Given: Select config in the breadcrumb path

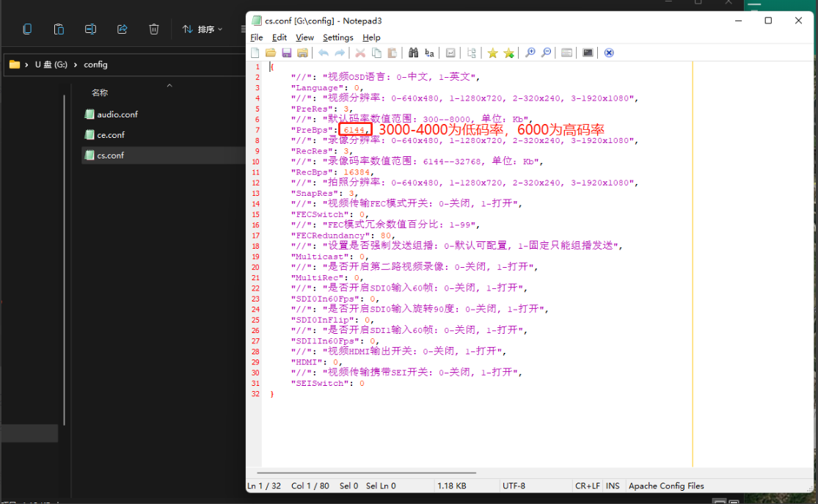Looking at the screenshot, I should [95, 65].
